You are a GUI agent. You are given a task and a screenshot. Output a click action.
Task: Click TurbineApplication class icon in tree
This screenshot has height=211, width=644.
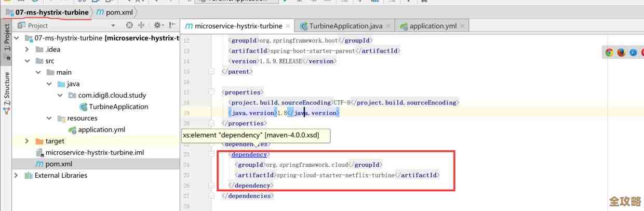[x=83, y=107]
